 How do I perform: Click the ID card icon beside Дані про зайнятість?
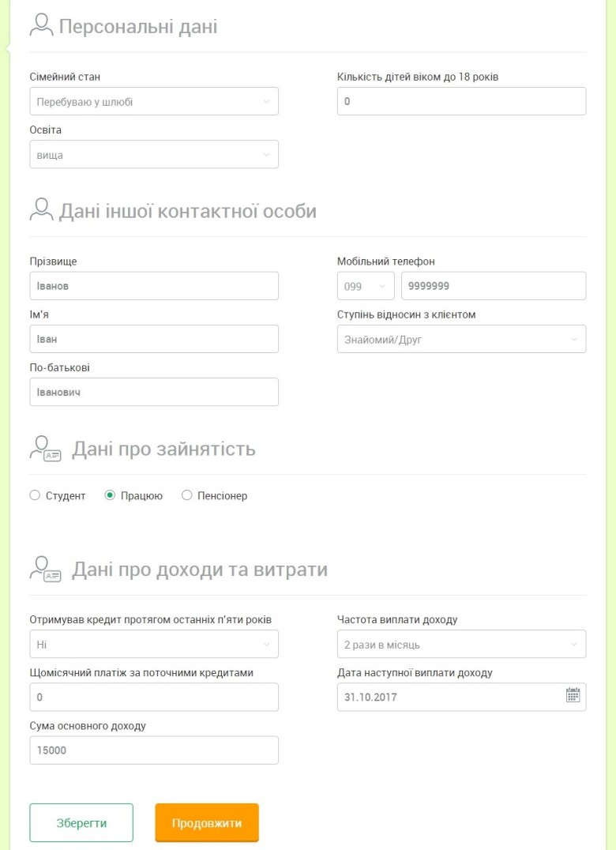(x=45, y=448)
